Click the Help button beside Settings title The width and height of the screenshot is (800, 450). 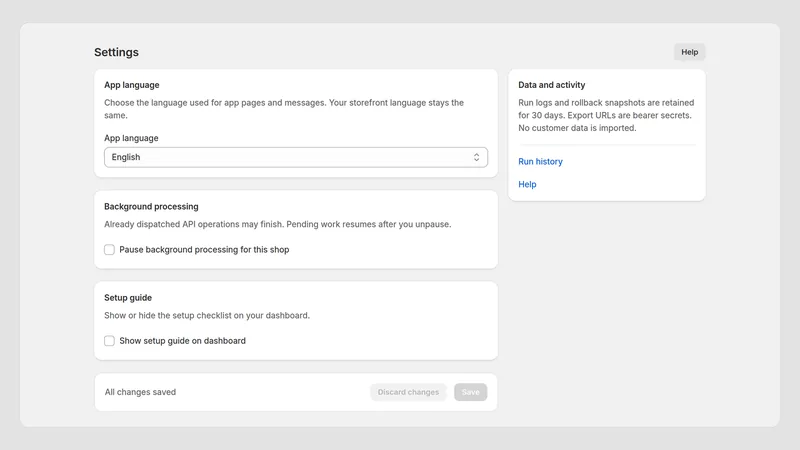click(689, 52)
